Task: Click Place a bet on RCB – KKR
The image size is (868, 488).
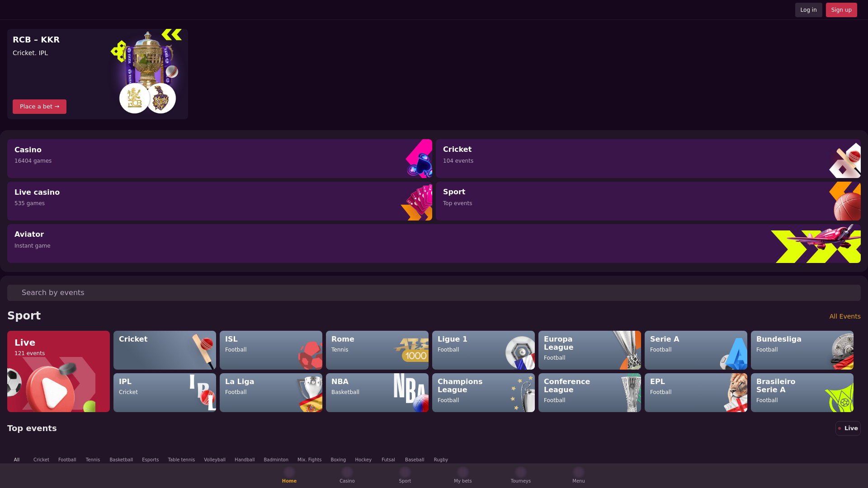Action: point(39,107)
